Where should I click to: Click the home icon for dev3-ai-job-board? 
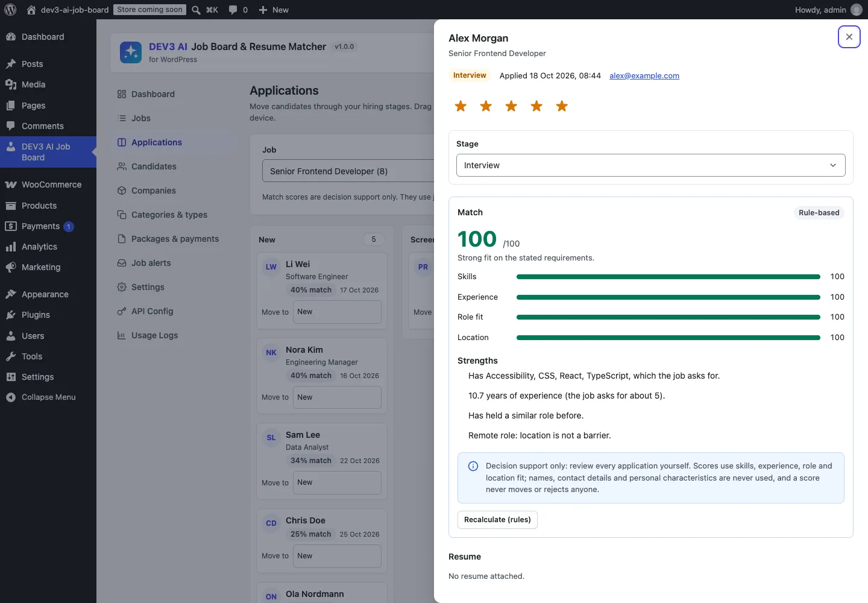pos(31,10)
